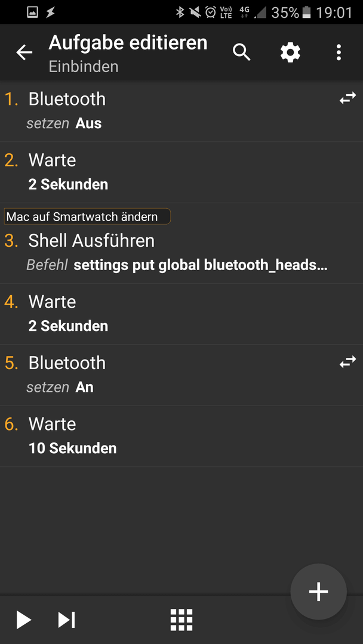
Task: Open step 5 Bluetooth setzen An
Action: click(x=181, y=376)
